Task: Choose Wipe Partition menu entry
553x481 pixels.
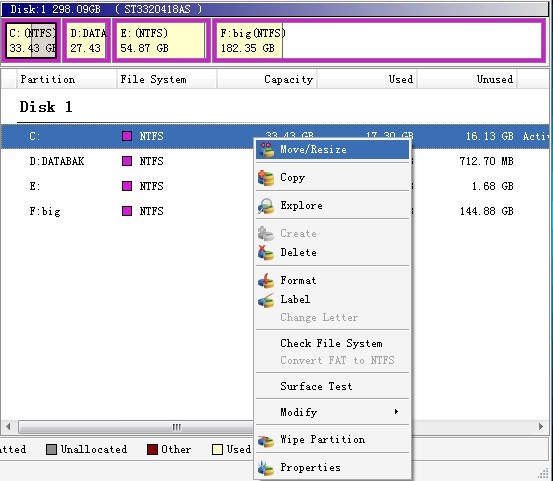Action: click(333, 440)
